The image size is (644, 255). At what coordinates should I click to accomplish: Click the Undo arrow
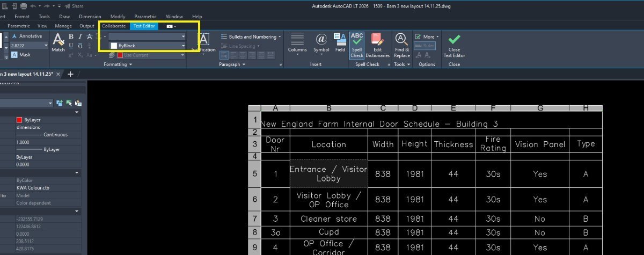(33, 6)
